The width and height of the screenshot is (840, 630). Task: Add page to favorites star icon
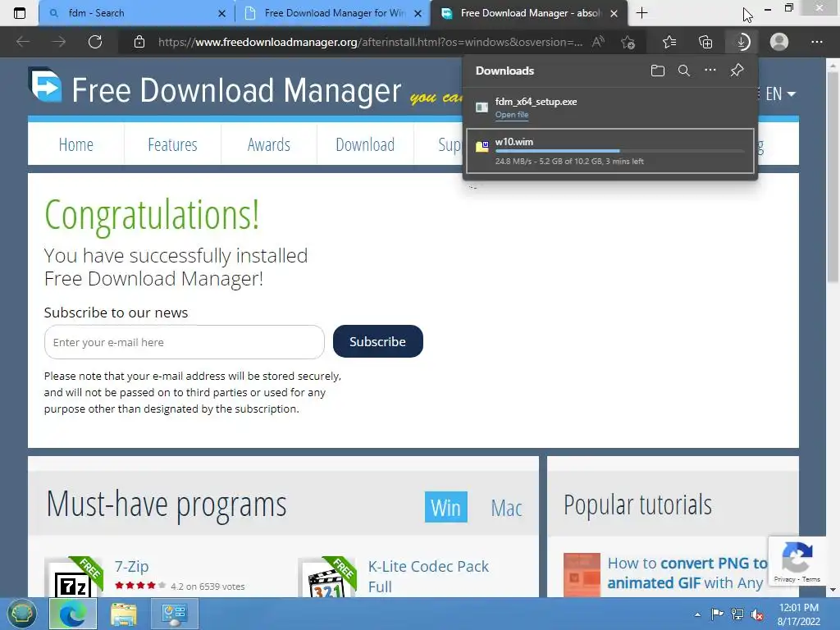point(628,42)
